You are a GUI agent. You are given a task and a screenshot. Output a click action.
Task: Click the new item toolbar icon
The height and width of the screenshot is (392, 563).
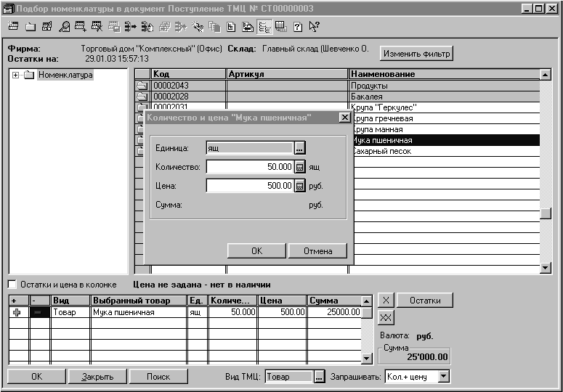tap(13, 27)
